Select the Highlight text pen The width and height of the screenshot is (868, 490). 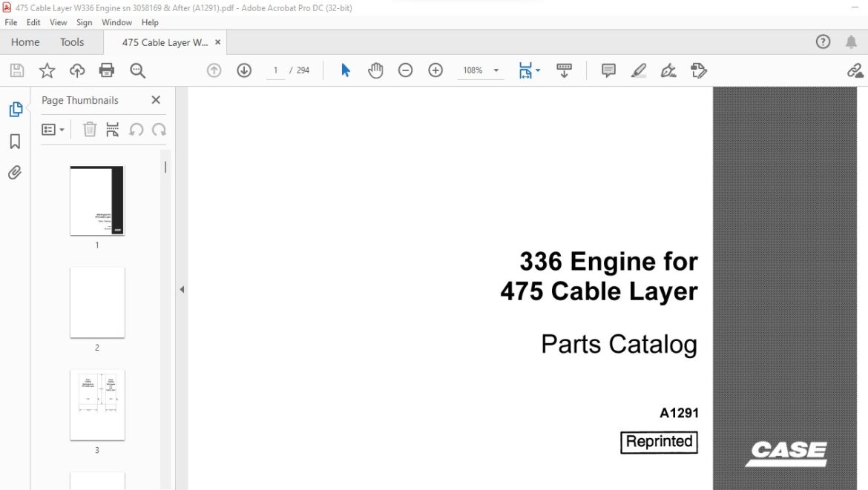click(x=638, y=70)
